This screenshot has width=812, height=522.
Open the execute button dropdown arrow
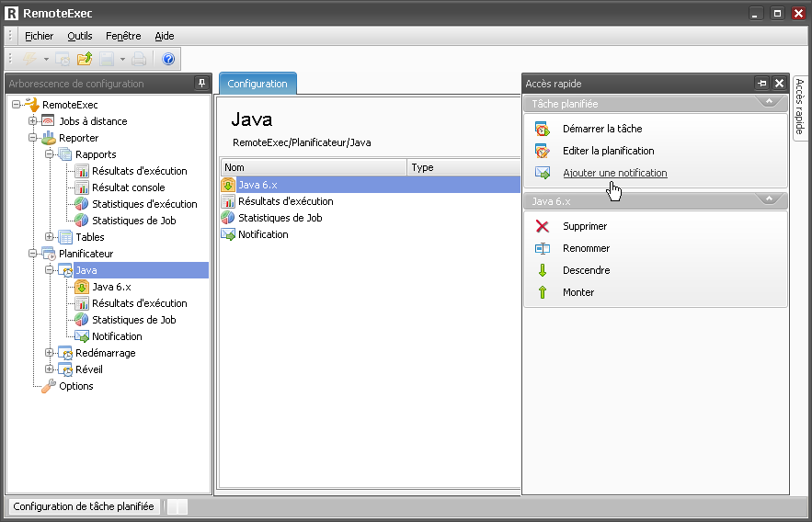(46, 59)
